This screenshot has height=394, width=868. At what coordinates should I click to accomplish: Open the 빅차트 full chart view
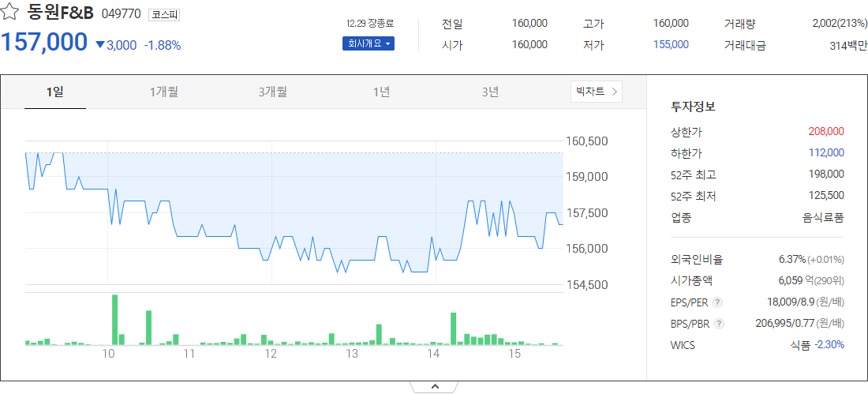click(597, 92)
